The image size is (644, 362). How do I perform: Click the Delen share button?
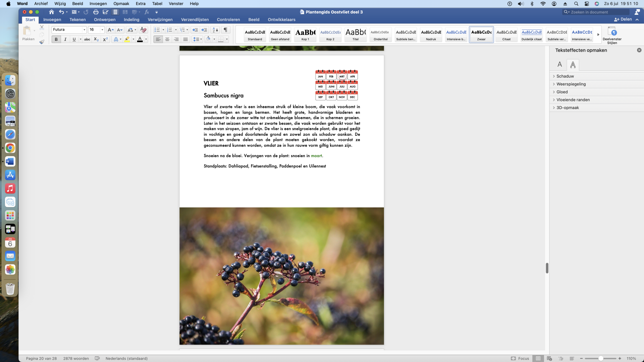click(x=623, y=19)
